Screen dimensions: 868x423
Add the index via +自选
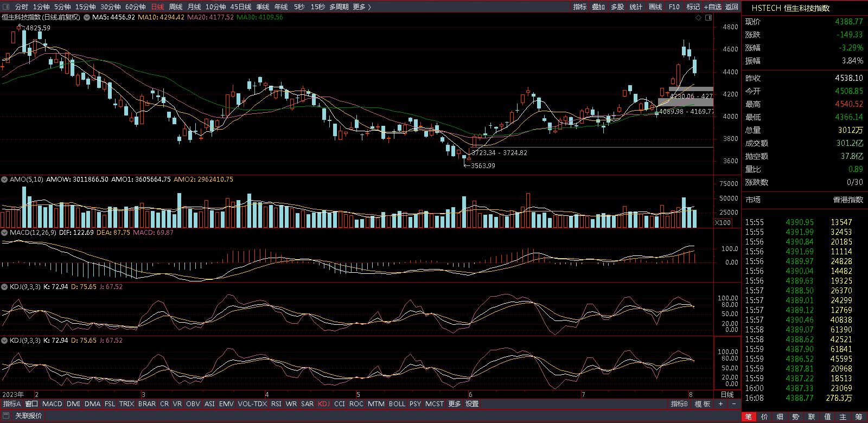[712, 7]
